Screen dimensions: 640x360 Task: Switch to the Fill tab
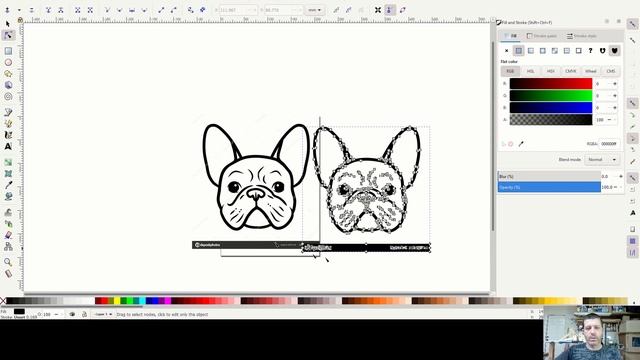pyautogui.click(x=510, y=36)
